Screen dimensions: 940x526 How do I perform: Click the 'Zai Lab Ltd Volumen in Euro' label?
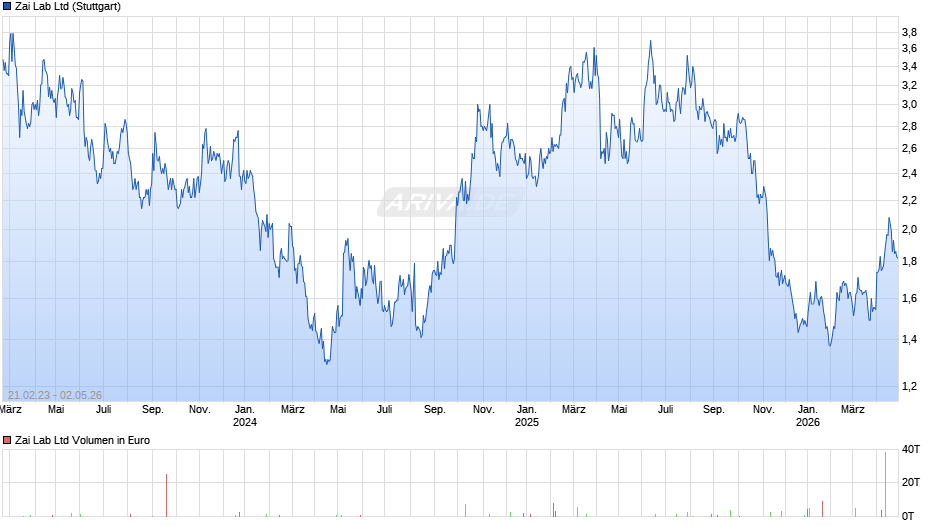click(x=82, y=440)
